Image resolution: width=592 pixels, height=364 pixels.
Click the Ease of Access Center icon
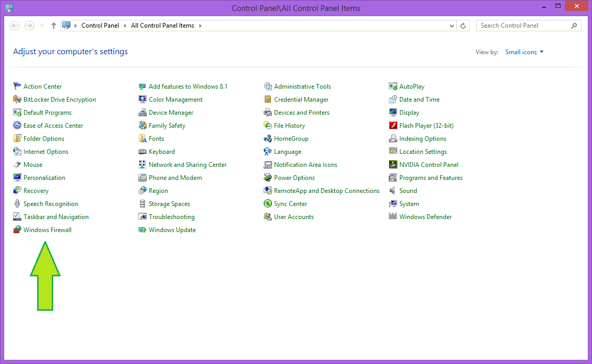coord(17,126)
